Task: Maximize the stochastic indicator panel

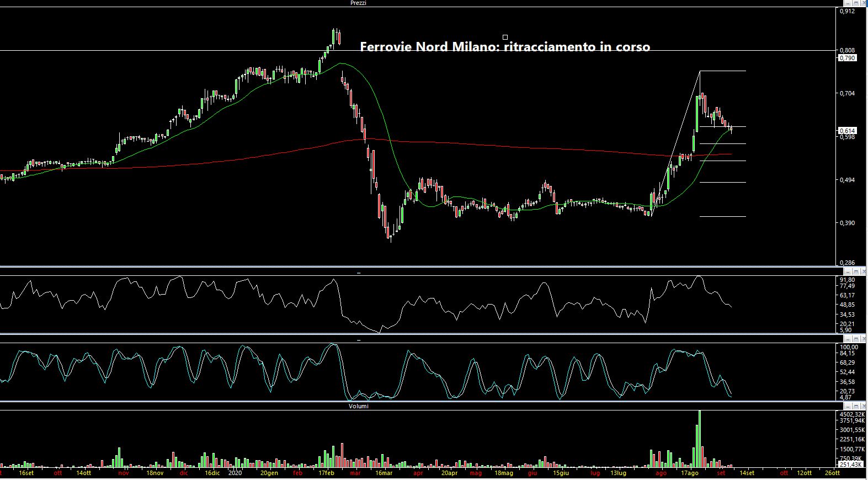Action: [855, 339]
